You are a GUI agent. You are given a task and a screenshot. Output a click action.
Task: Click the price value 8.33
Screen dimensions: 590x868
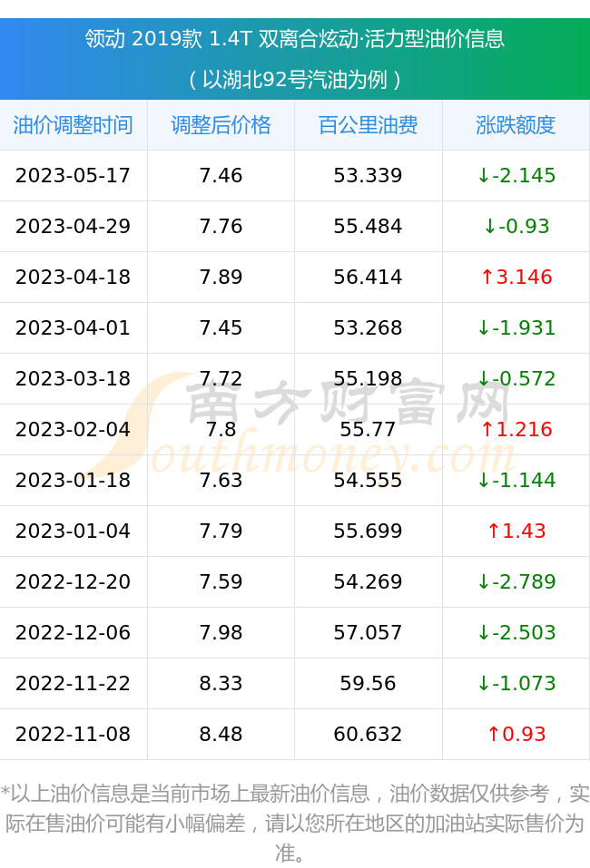221,683
